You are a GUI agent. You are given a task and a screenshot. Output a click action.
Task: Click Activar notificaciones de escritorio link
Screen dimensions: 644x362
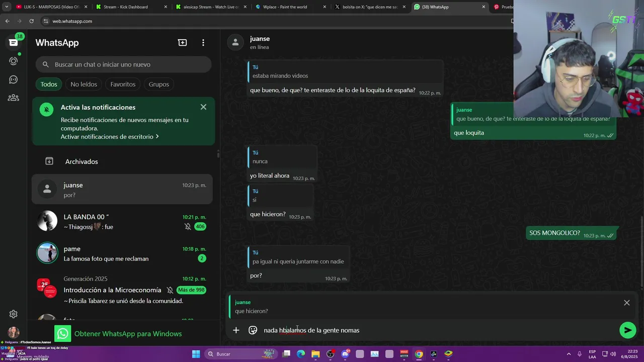110,137
